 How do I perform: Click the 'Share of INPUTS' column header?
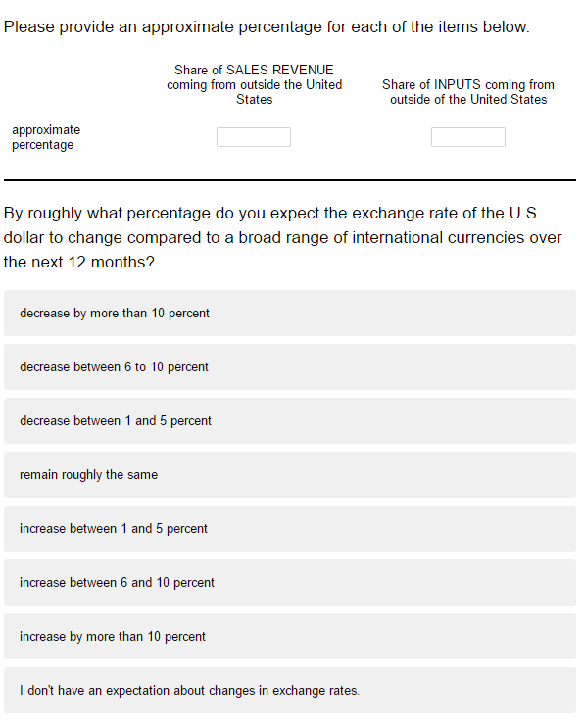point(468,92)
